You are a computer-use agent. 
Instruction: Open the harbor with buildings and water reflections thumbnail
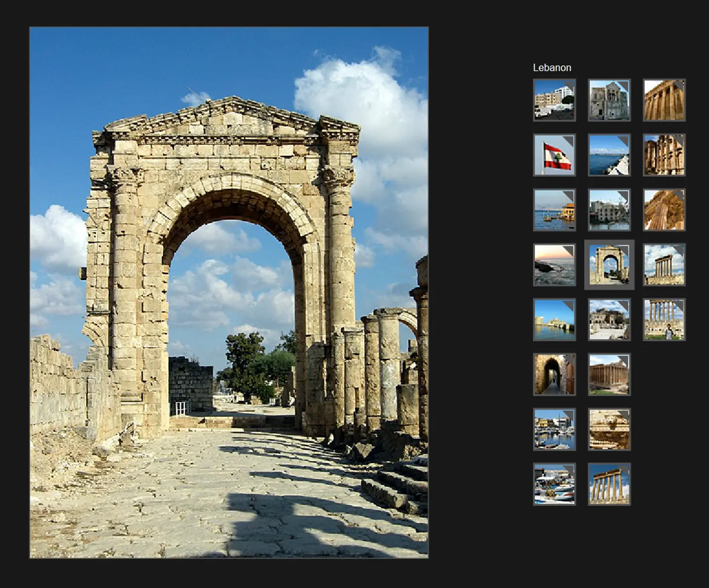click(x=554, y=429)
